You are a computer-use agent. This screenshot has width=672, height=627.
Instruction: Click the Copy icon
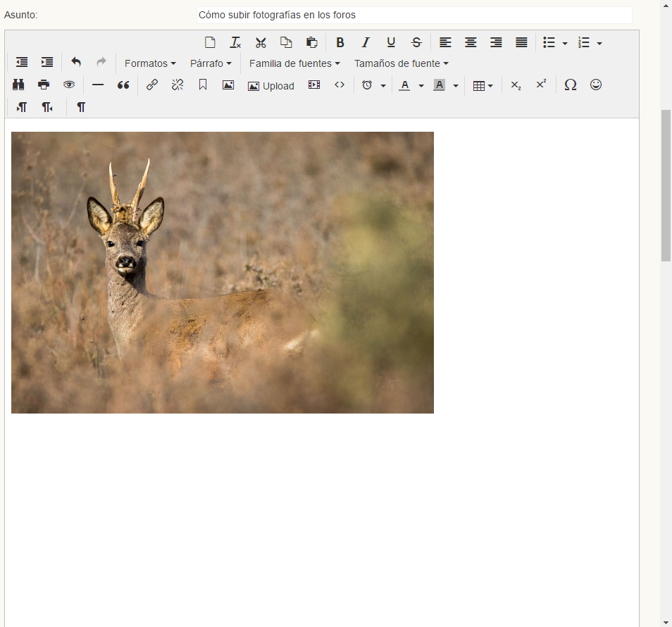286,42
